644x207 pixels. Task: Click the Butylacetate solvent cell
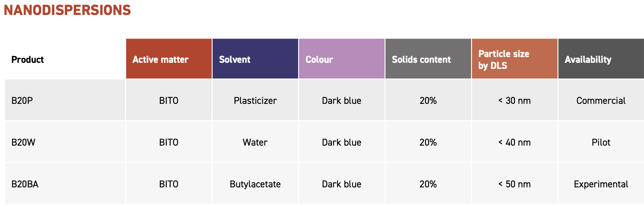(x=255, y=183)
